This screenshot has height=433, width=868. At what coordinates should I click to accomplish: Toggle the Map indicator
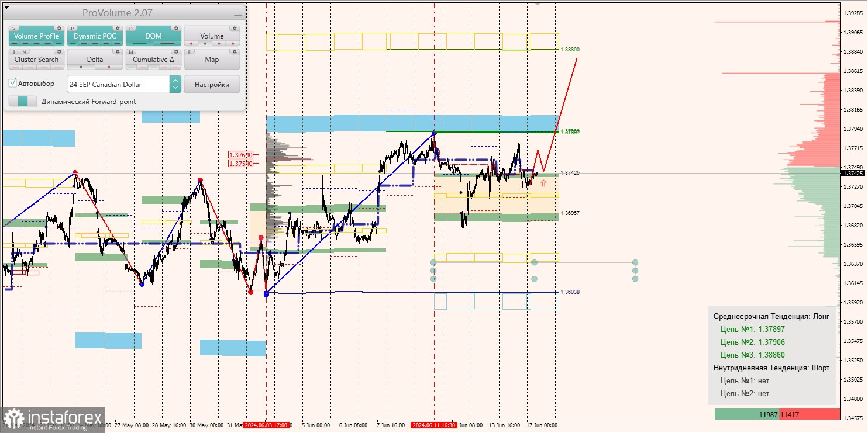coord(212,59)
